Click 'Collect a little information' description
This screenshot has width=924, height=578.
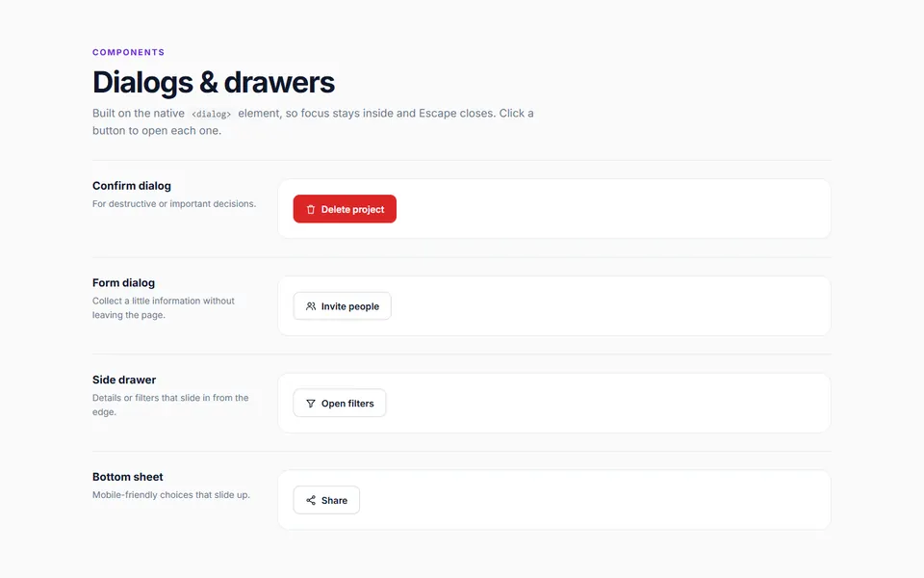point(164,308)
